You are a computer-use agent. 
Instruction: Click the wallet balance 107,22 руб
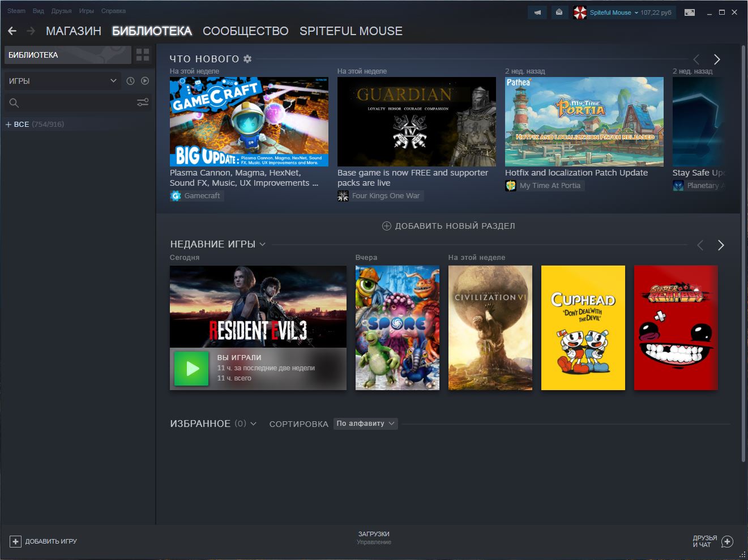pyautogui.click(x=656, y=12)
